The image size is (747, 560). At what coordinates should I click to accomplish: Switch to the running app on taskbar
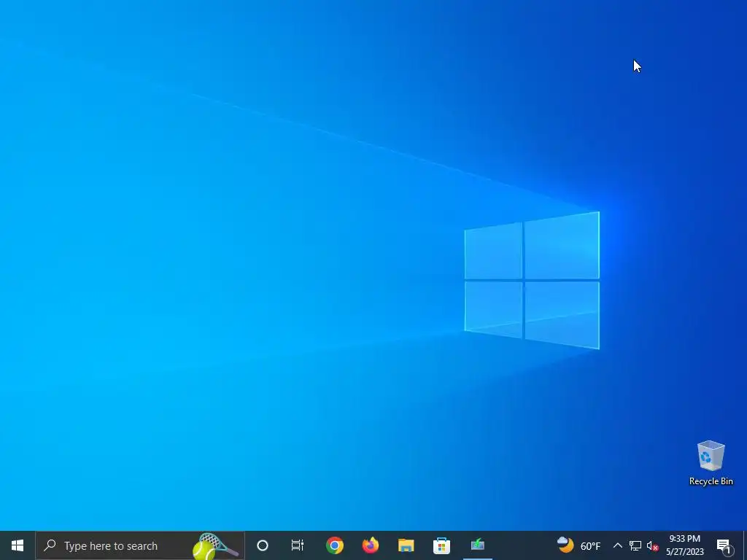click(477, 545)
